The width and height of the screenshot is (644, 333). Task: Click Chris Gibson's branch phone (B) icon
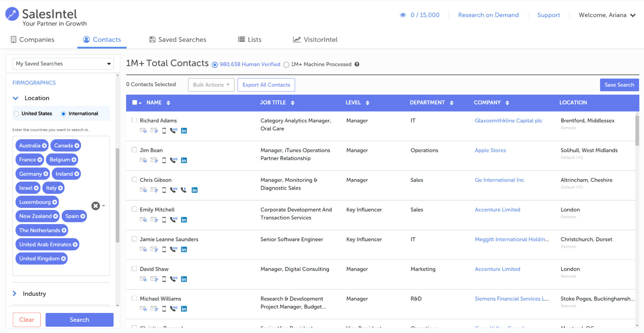[x=184, y=190]
